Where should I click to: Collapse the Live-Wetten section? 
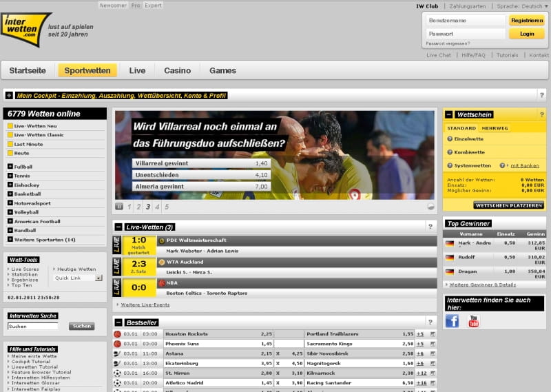click(118, 227)
